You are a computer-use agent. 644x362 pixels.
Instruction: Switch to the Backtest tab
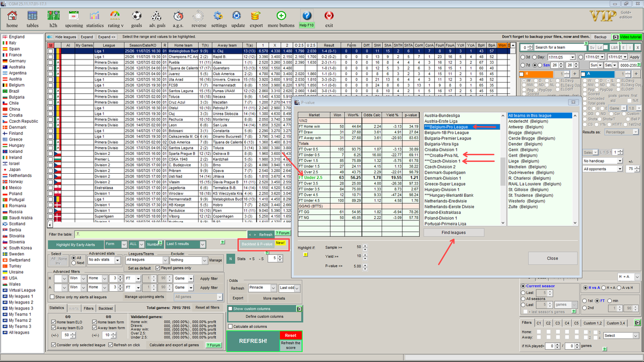tap(106, 308)
